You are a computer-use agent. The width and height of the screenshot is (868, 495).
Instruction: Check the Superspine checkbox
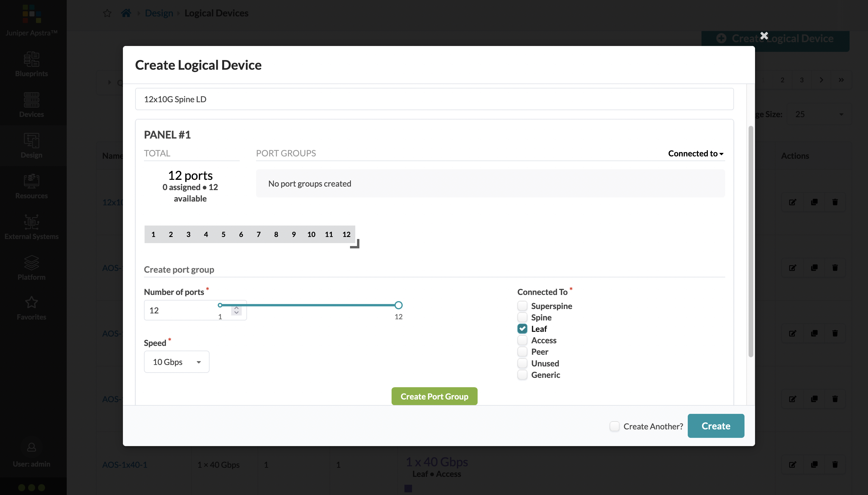click(522, 305)
